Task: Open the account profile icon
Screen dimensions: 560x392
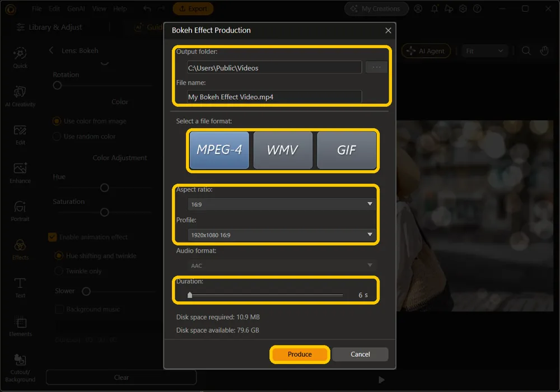Action: point(418,8)
